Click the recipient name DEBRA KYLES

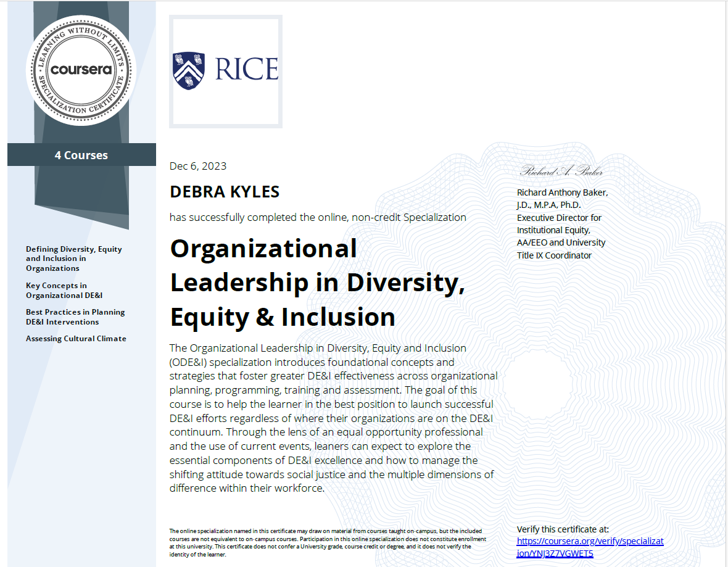click(x=224, y=191)
